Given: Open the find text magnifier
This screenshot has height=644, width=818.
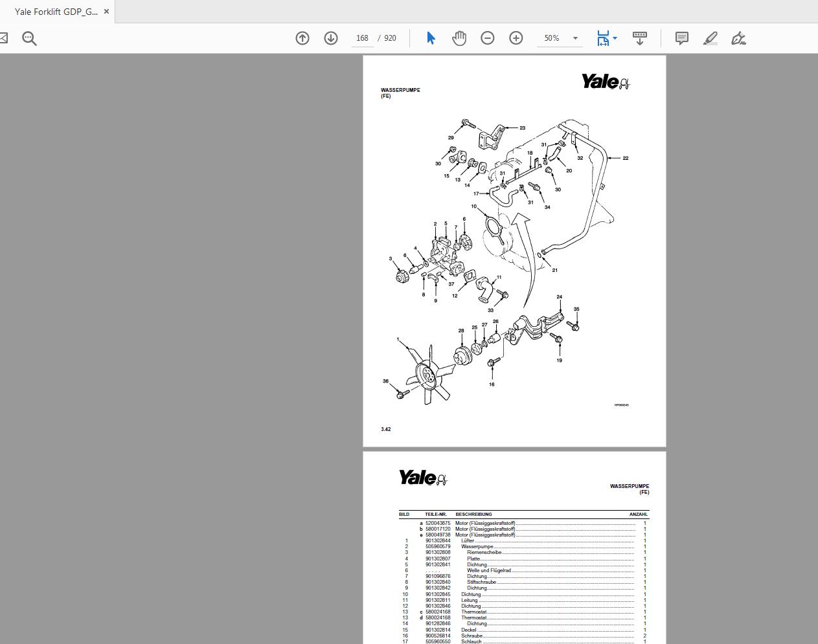Looking at the screenshot, I should [x=29, y=38].
